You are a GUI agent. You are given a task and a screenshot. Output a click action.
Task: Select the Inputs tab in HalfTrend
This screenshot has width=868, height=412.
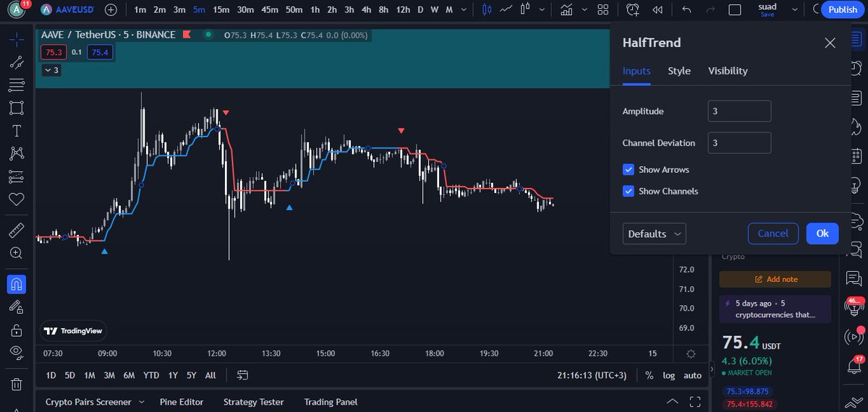click(637, 71)
